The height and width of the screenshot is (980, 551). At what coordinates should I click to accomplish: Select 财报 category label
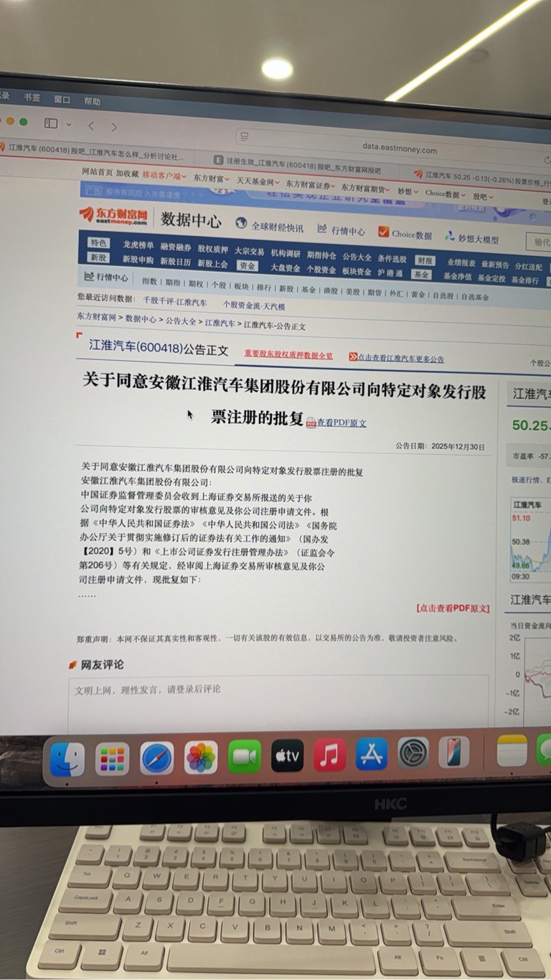point(425,261)
